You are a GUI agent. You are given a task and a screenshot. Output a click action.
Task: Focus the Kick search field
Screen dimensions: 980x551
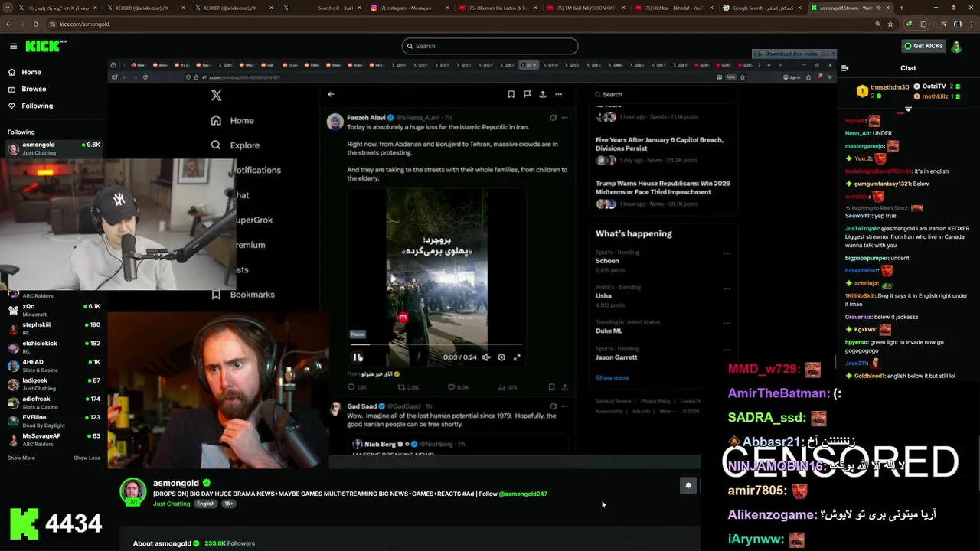[490, 46]
